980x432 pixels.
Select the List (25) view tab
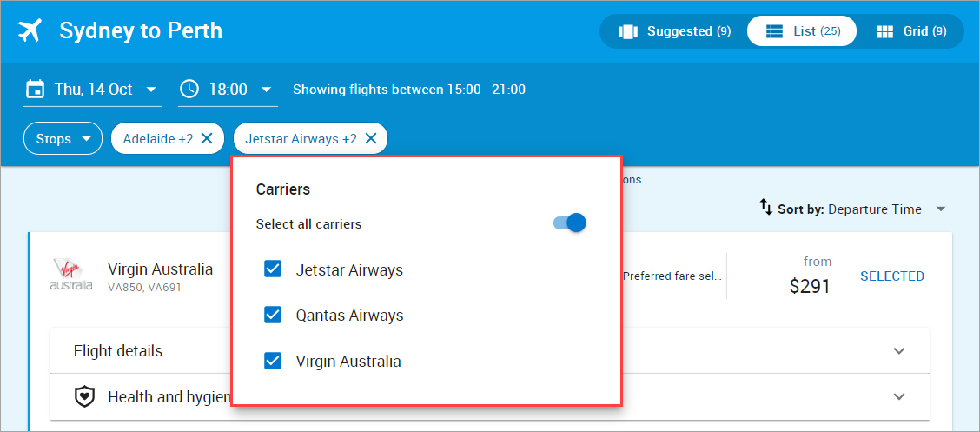(802, 31)
